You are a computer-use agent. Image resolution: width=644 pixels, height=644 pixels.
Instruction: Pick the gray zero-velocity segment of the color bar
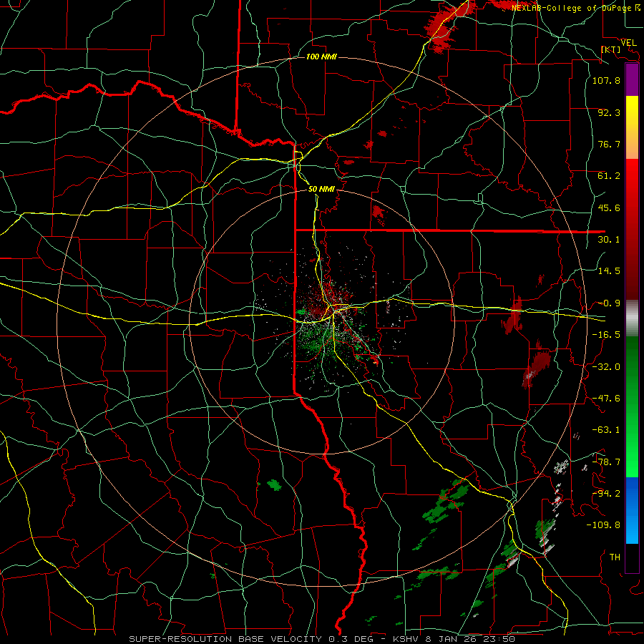(632, 318)
